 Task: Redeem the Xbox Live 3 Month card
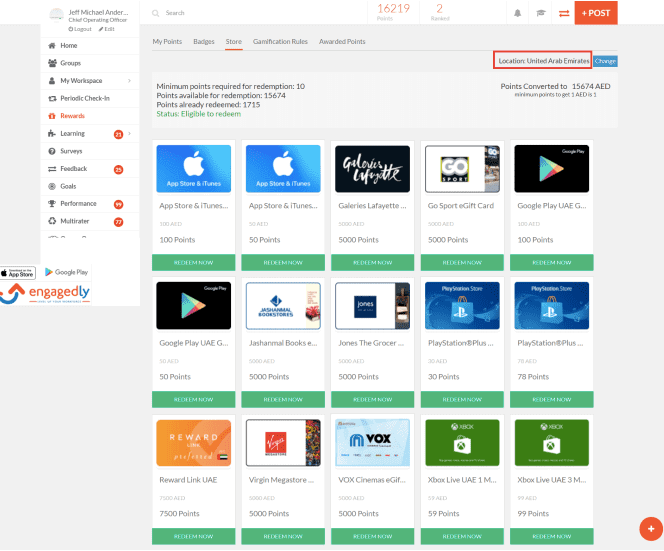(552, 536)
